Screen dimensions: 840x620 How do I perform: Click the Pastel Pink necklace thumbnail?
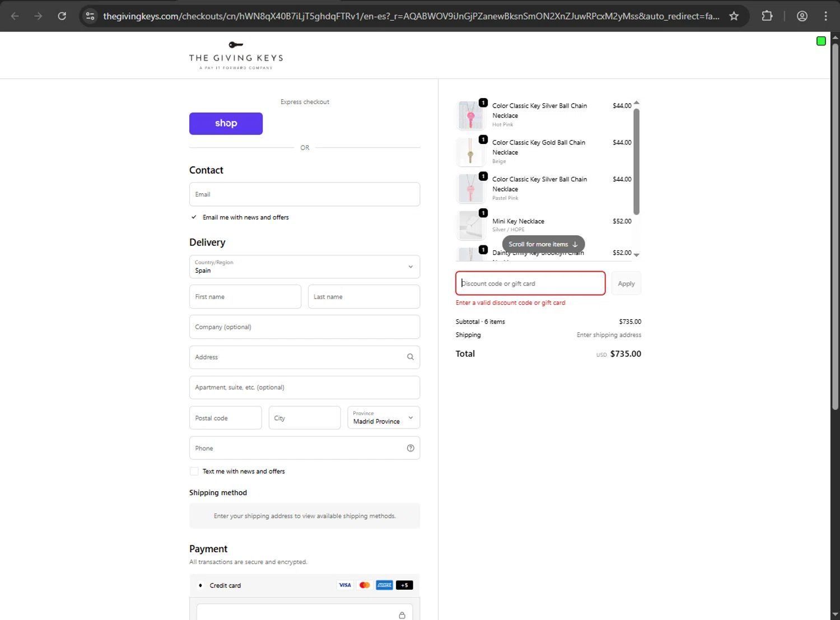point(471,189)
